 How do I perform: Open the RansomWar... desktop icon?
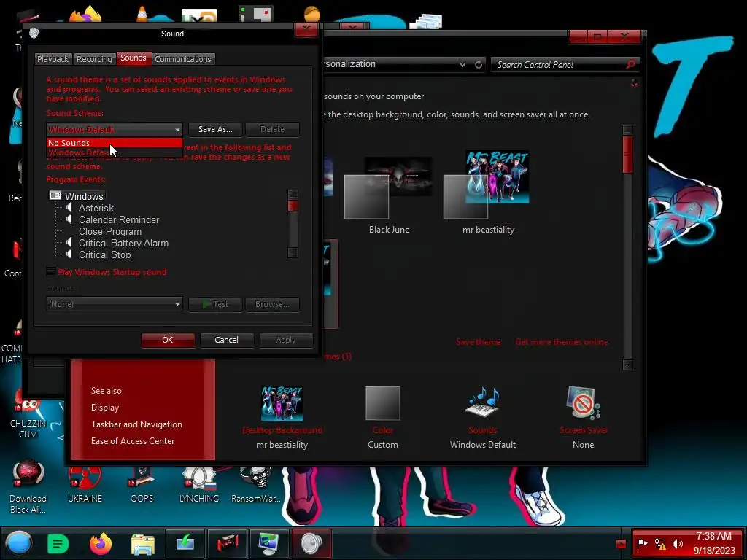click(x=256, y=486)
